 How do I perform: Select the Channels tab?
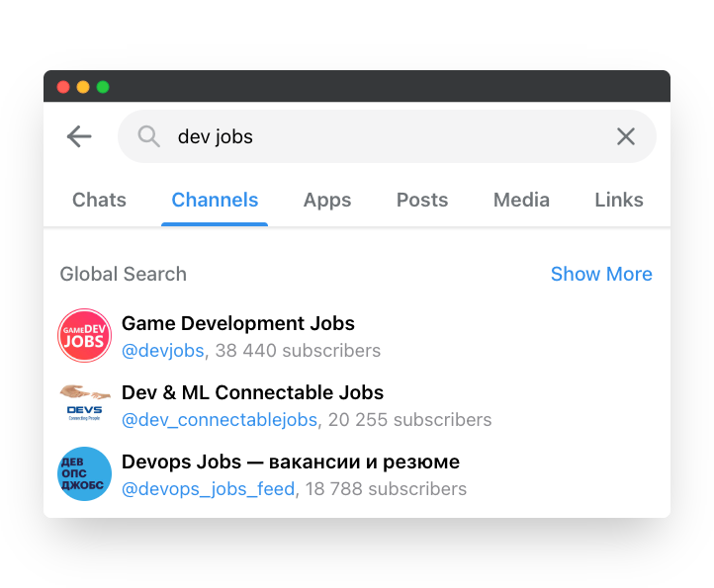215,200
